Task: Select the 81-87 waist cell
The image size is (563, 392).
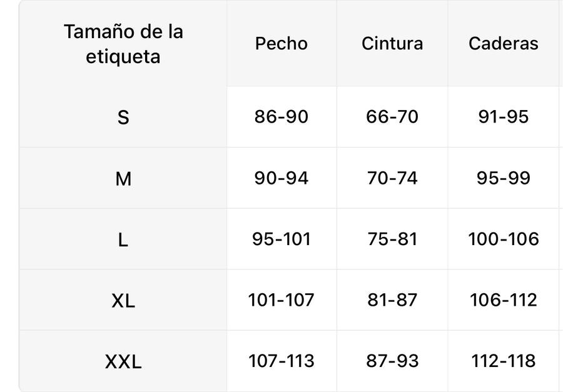Action: [392, 300]
